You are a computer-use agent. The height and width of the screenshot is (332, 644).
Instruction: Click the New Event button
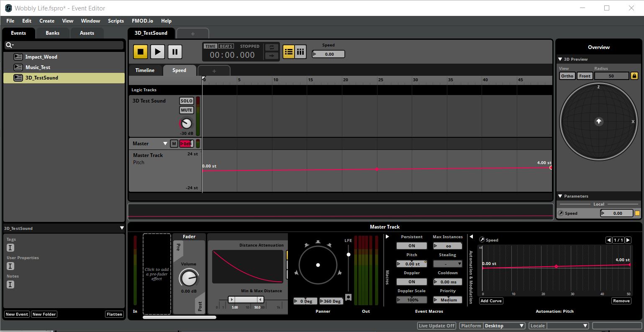(17, 314)
